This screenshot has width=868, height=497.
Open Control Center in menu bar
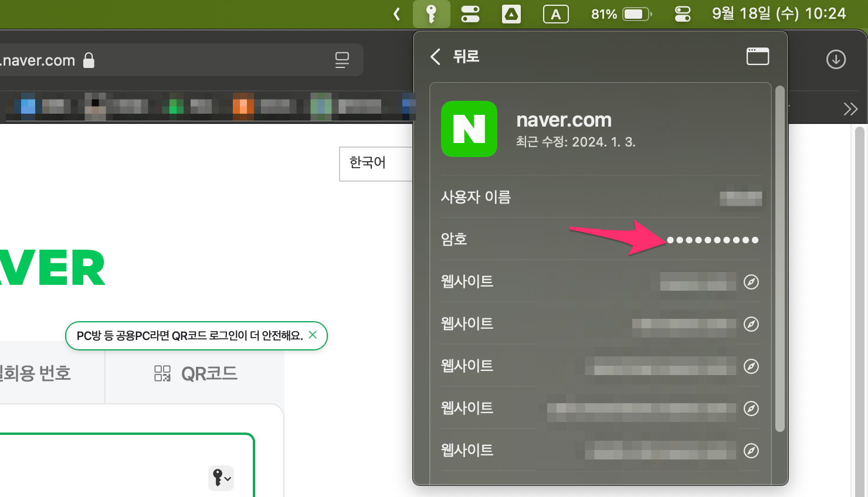[x=683, y=14]
